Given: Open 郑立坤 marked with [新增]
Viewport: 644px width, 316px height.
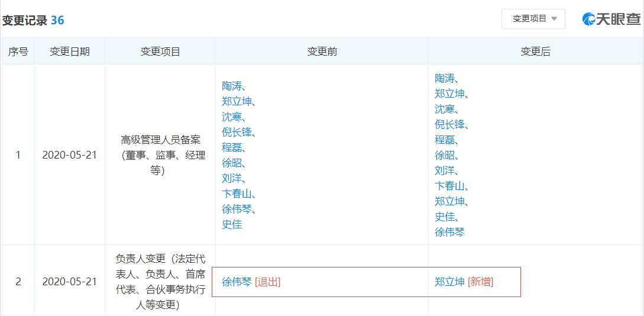Looking at the screenshot, I should point(449,282).
